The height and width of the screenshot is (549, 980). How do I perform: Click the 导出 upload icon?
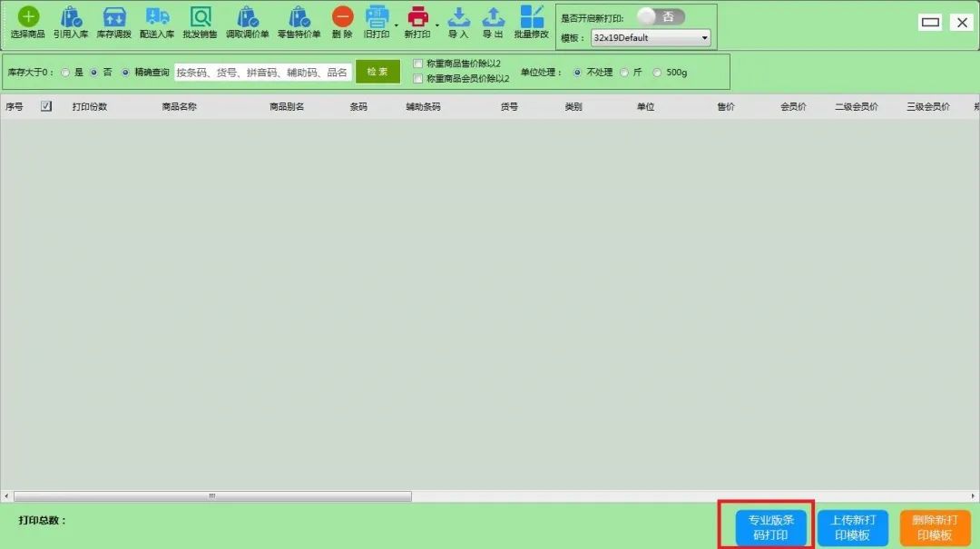tap(493, 17)
